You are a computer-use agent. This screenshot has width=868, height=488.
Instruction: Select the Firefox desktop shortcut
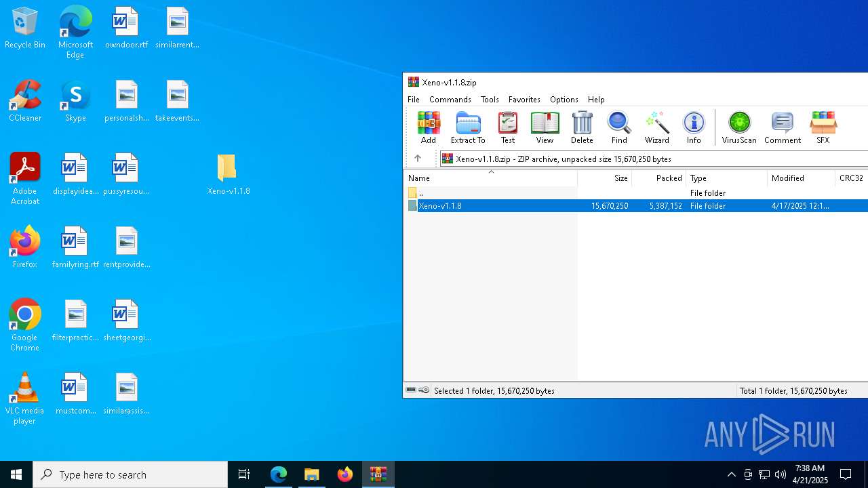[x=25, y=248]
